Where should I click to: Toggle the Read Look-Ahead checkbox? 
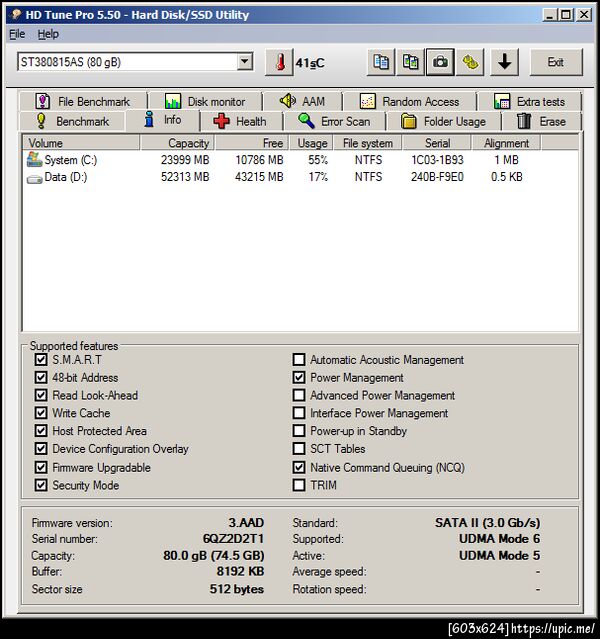(x=41, y=395)
